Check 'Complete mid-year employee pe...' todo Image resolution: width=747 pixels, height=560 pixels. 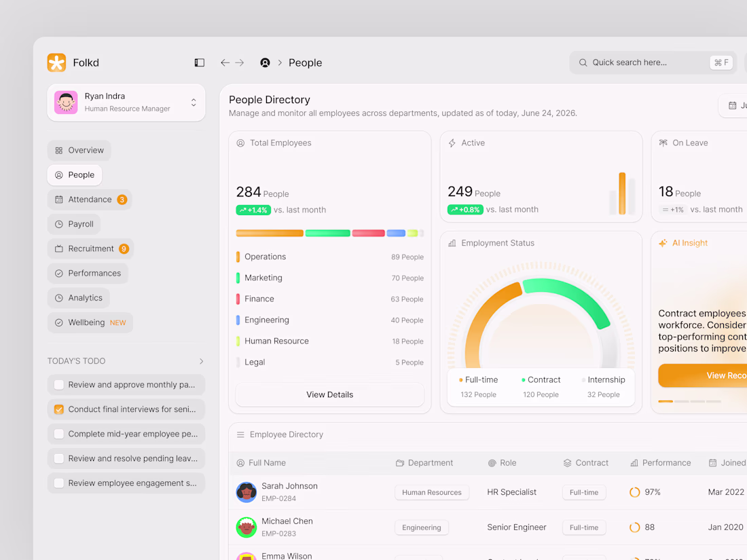click(59, 434)
